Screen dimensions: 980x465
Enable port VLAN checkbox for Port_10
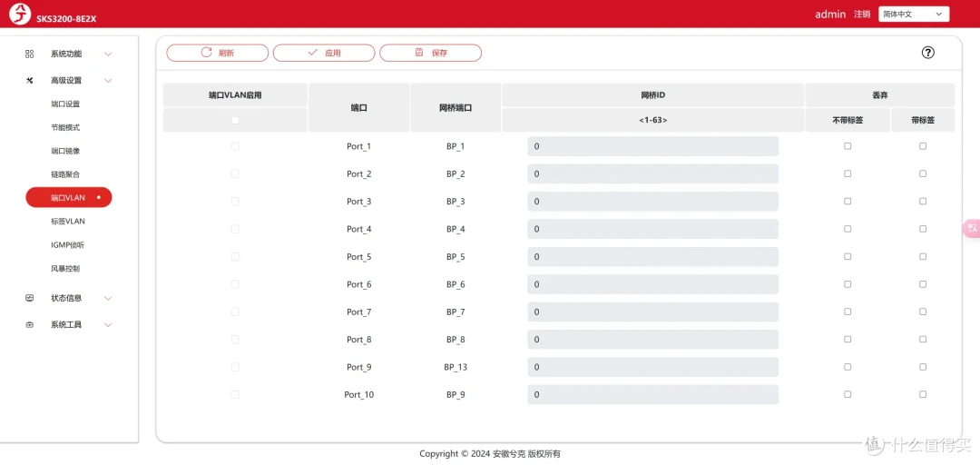[235, 394]
